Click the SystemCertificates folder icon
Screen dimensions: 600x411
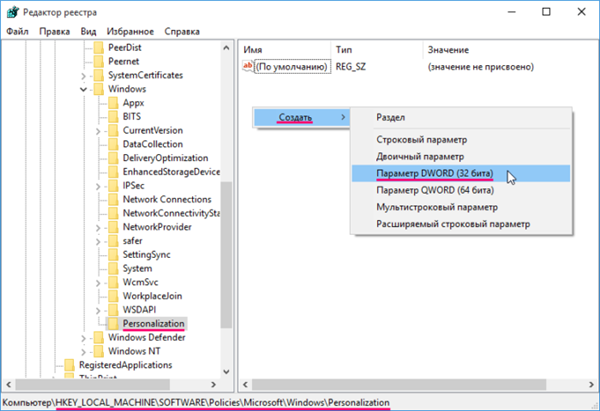(x=99, y=75)
